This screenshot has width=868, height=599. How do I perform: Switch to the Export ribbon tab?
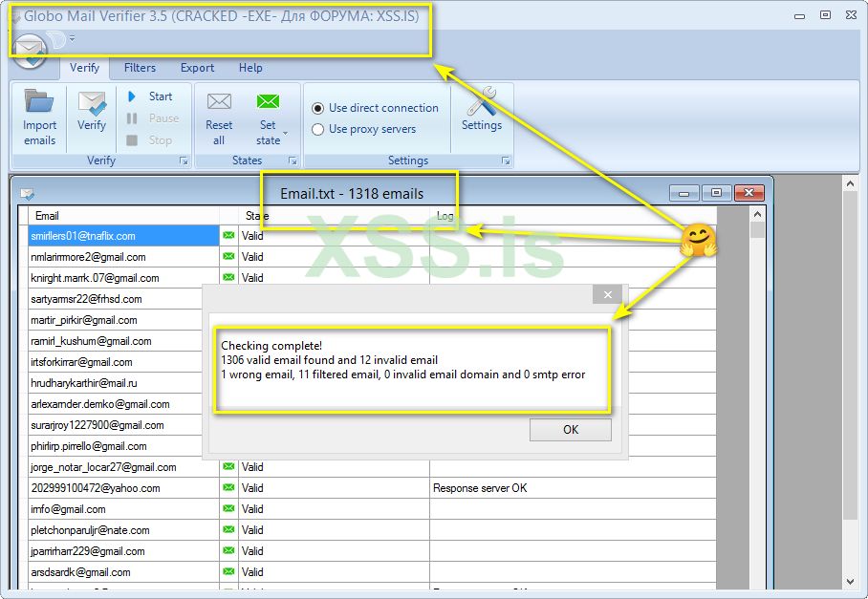pyautogui.click(x=197, y=68)
